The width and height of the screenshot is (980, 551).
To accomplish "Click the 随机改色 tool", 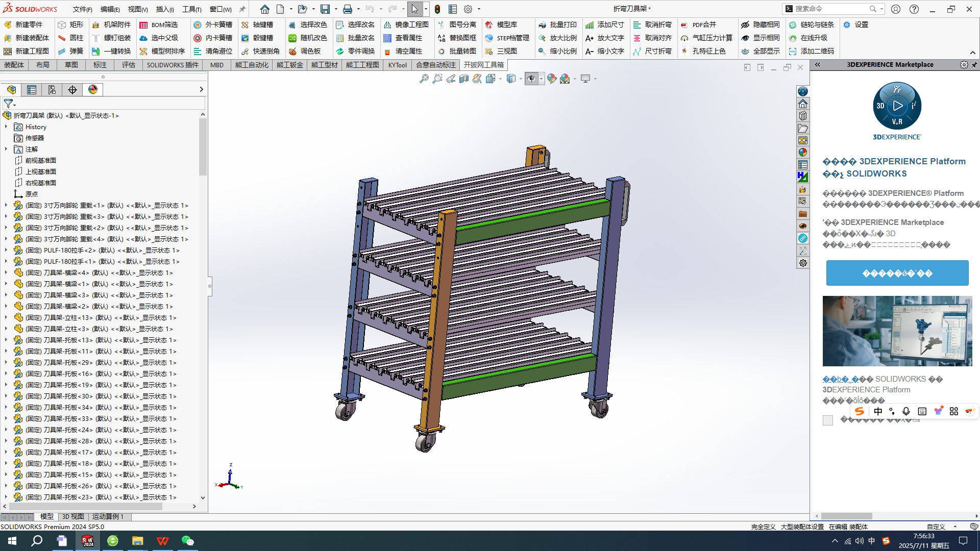I will click(307, 38).
